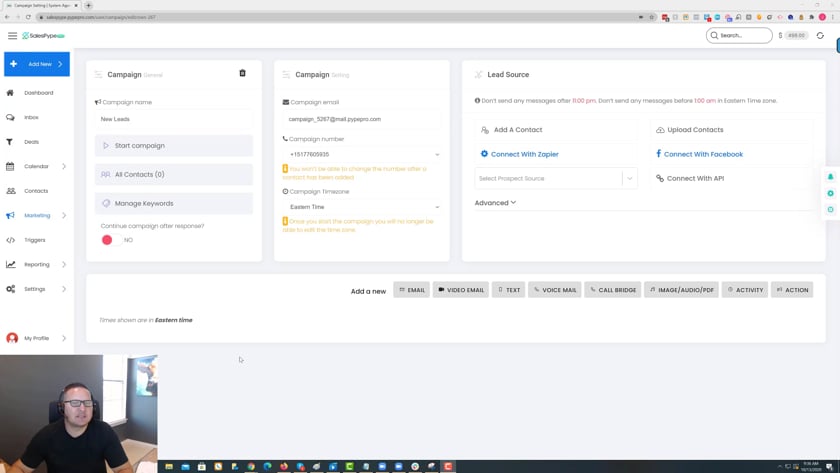Click the Triggers code icon
The width and height of the screenshot is (840, 473).
(10, 240)
